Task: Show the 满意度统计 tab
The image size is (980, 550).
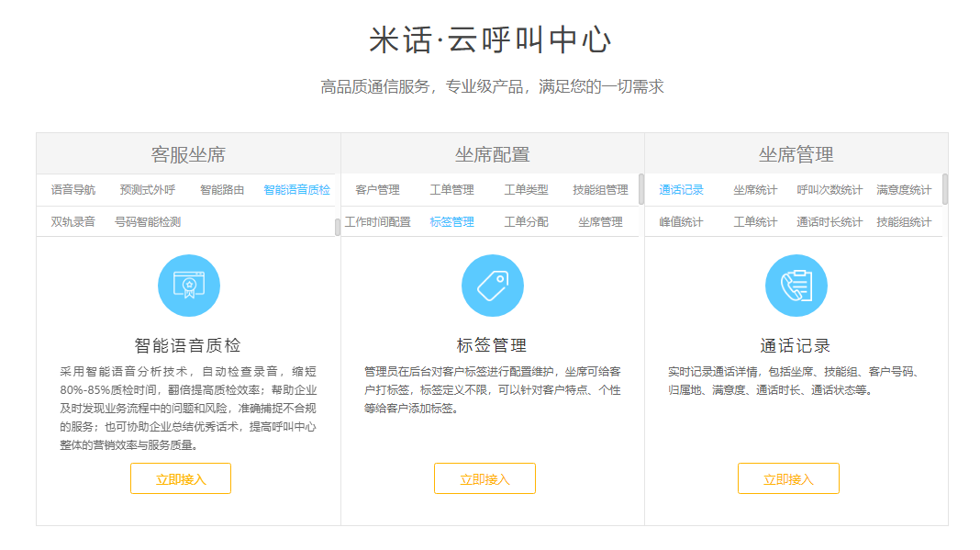Action: tap(904, 189)
